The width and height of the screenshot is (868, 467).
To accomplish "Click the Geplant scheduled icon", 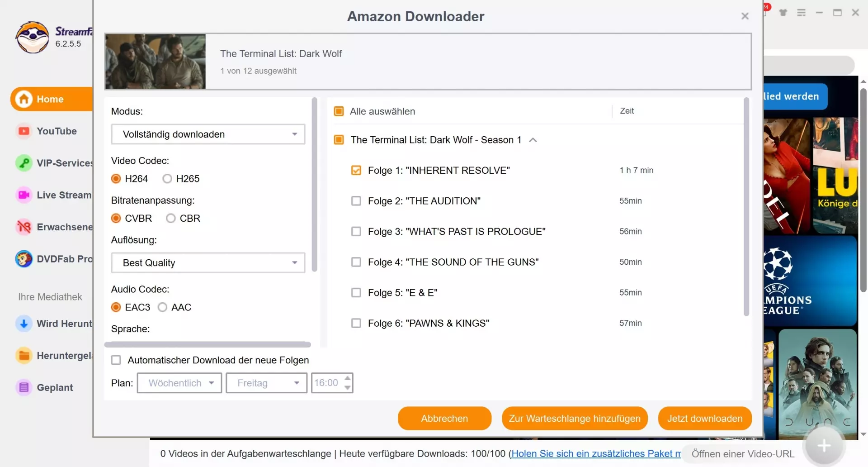I will click(x=24, y=387).
